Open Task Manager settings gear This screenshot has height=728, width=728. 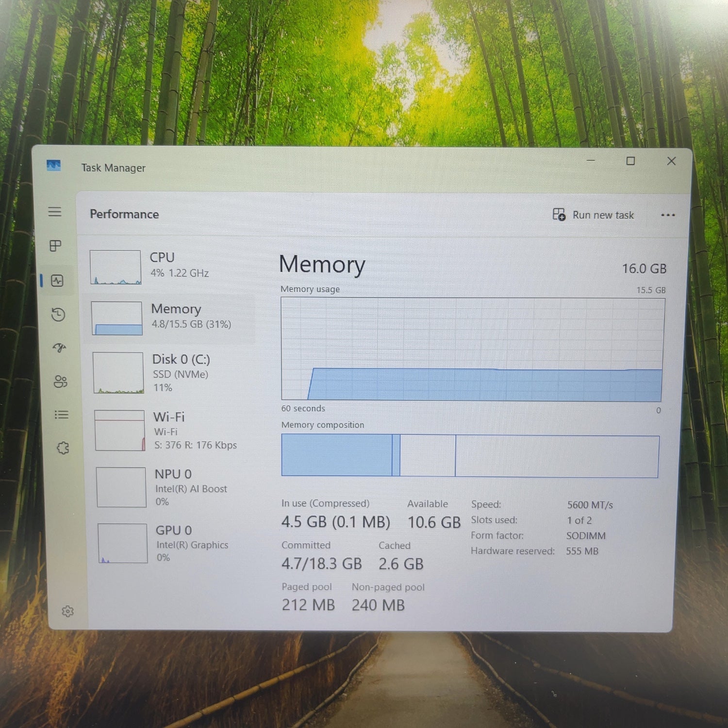pos(67,611)
